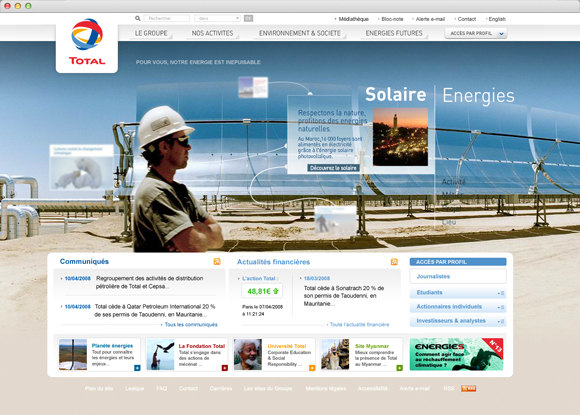Click the Marrakech night photo thumbnail
This screenshot has height=415, width=580.
(400, 137)
